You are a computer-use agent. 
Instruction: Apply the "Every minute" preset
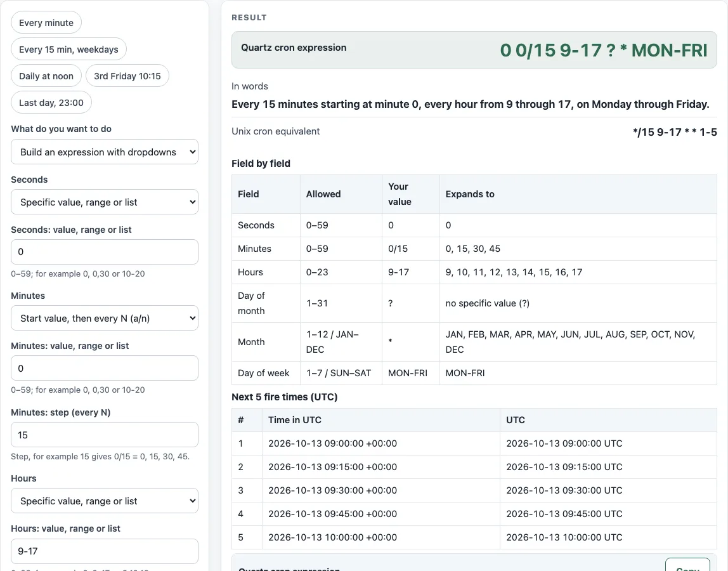46,23
